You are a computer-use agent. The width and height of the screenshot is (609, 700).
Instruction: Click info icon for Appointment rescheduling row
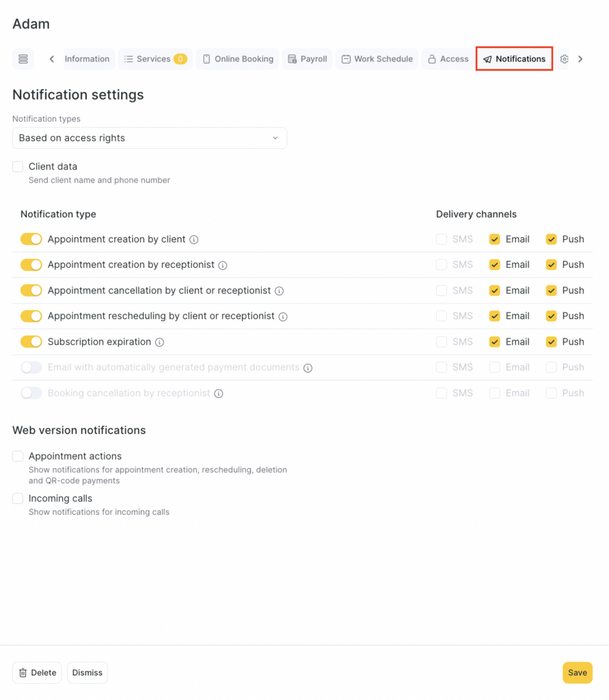pyautogui.click(x=283, y=317)
